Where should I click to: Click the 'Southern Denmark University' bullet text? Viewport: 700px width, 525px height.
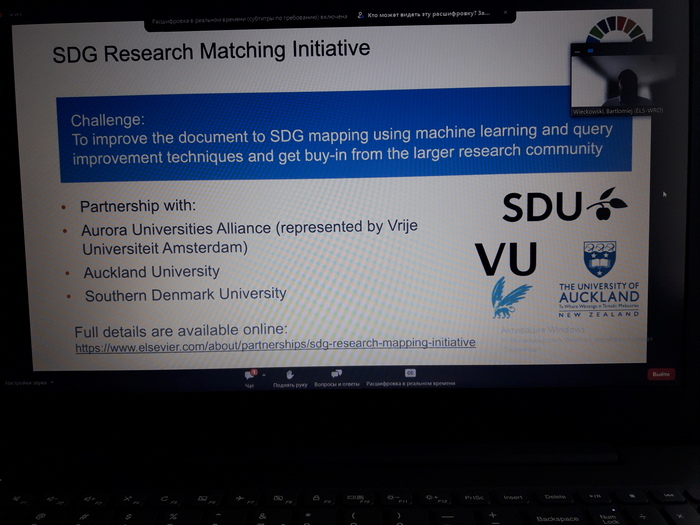(185, 295)
